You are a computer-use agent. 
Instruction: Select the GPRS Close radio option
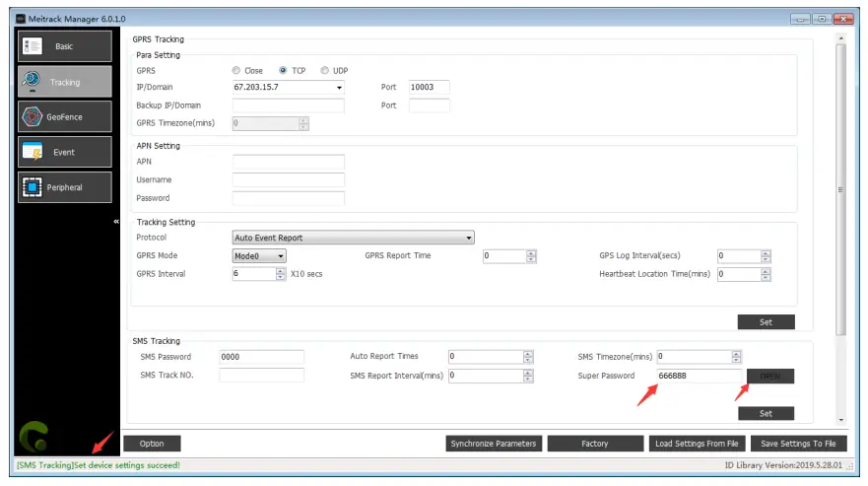[x=236, y=70]
